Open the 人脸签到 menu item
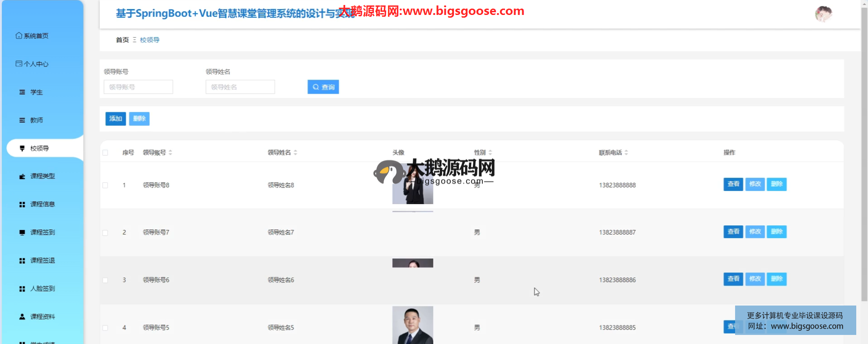The image size is (868, 344). click(x=42, y=289)
